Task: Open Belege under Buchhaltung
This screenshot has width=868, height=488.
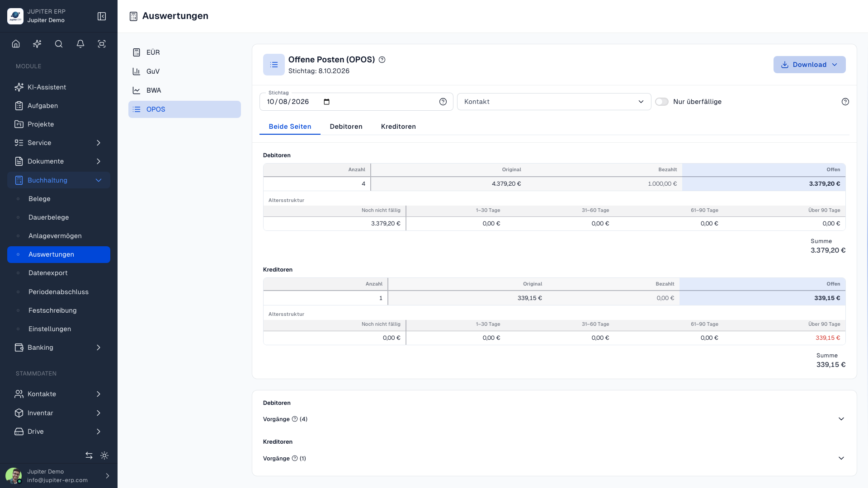Action: 59,199
